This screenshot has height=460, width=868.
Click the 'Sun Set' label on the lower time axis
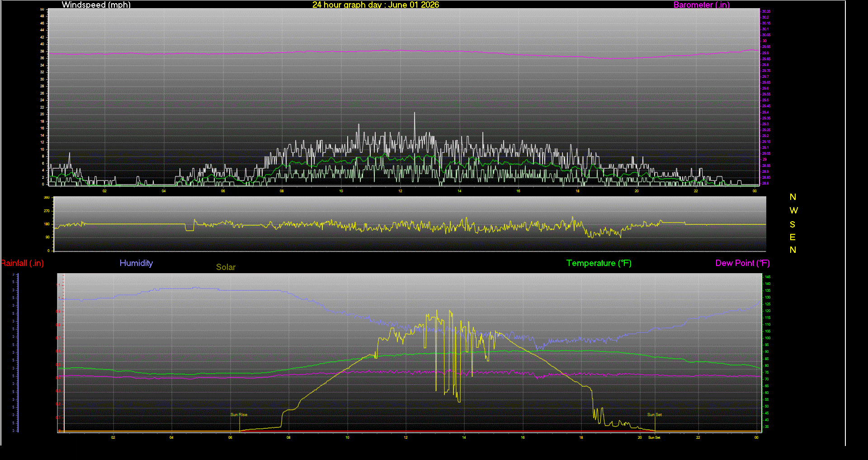click(654, 437)
